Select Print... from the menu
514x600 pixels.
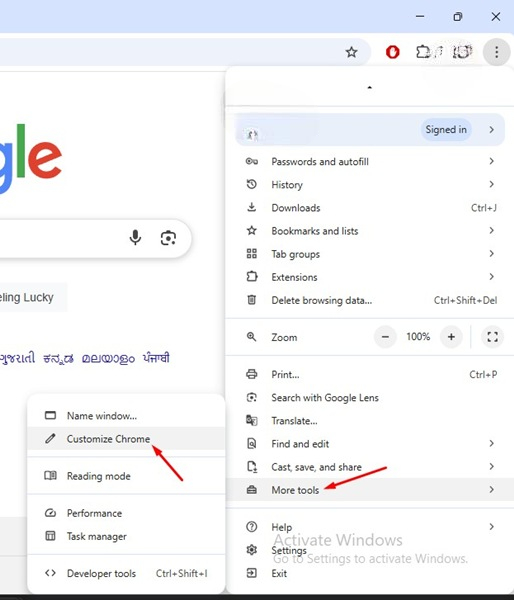(x=370, y=374)
